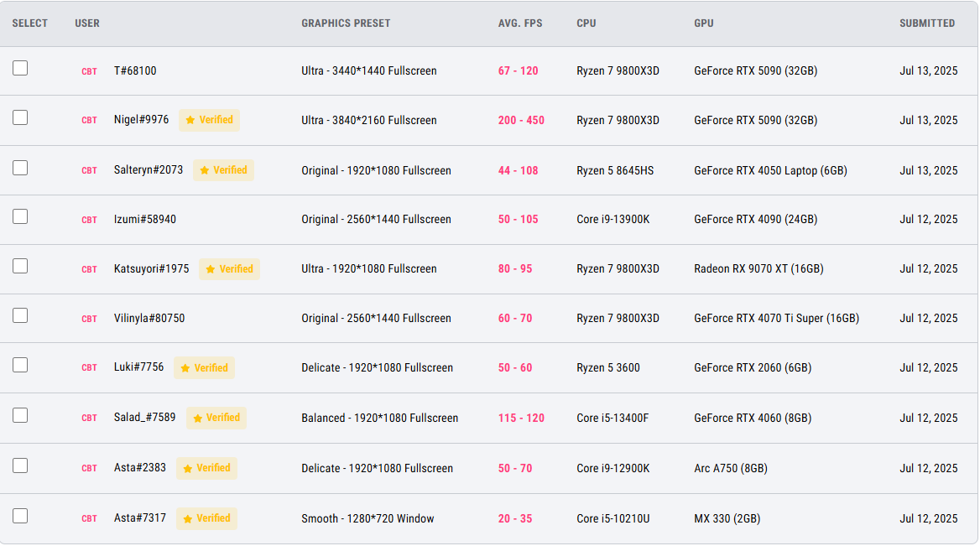The image size is (980, 546).
Task: Open user Luki#7756
Action: point(138,367)
